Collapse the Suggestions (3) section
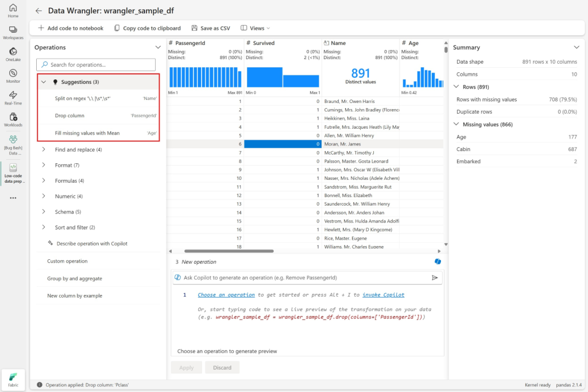This screenshot has height=392, width=588. [44, 82]
